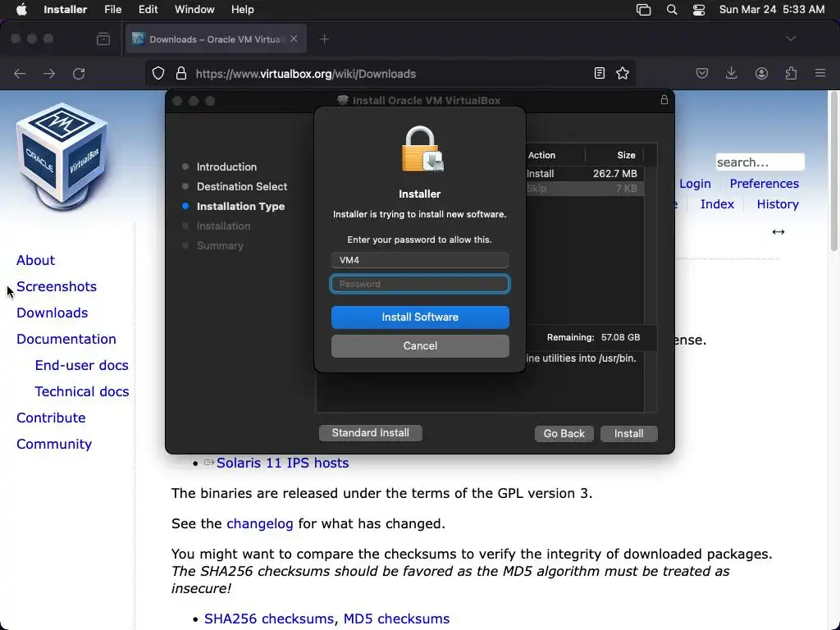Viewport: 840px width, 630px height.
Task: Click the Install button in installer window
Action: (x=629, y=433)
